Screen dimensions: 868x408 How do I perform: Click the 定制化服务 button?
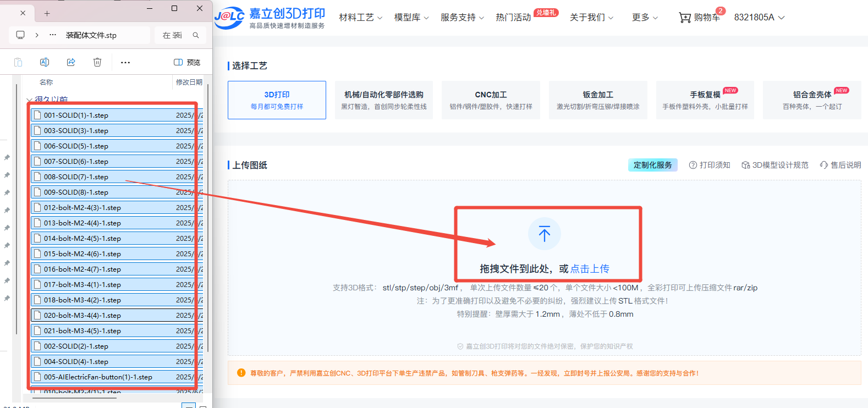point(652,165)
